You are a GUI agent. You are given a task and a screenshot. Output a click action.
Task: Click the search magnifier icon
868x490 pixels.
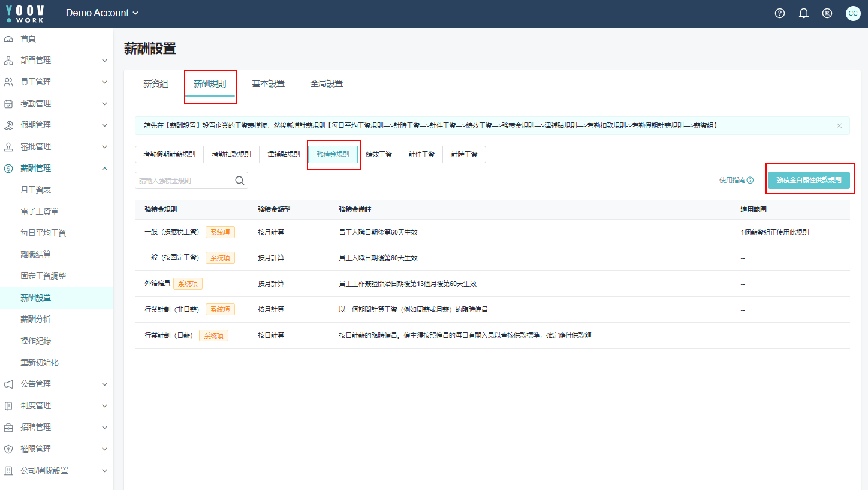coord(239,181)
